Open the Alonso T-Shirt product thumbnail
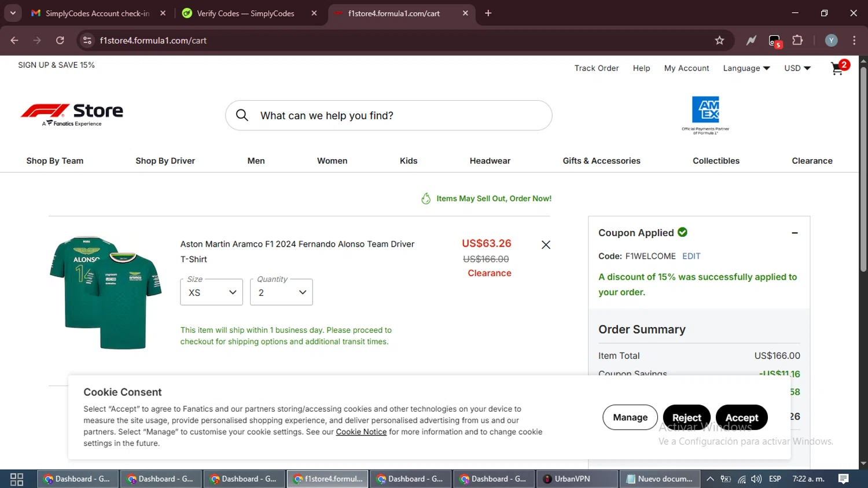 [105, 292]
